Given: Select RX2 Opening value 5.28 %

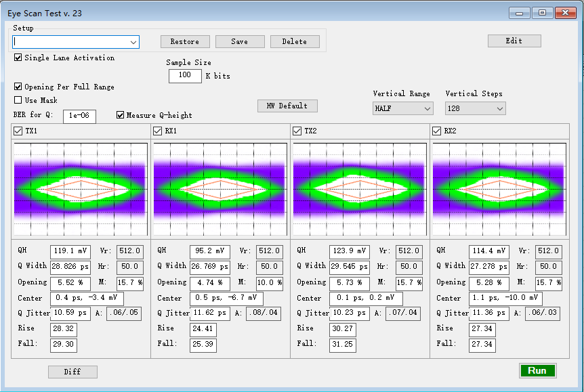Looking at the screenshot, I should 489,283.
